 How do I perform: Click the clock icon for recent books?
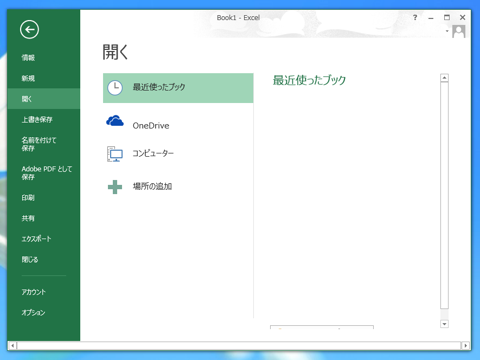click(115, 88)
